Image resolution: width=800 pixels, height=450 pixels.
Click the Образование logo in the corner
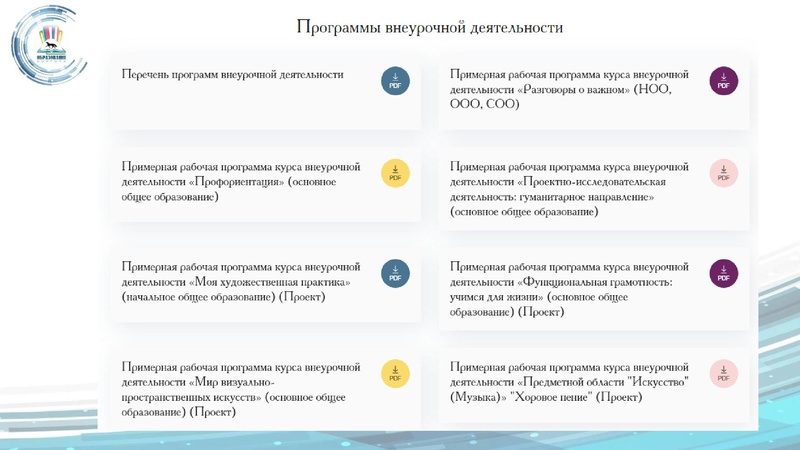(x=49, y=45)
